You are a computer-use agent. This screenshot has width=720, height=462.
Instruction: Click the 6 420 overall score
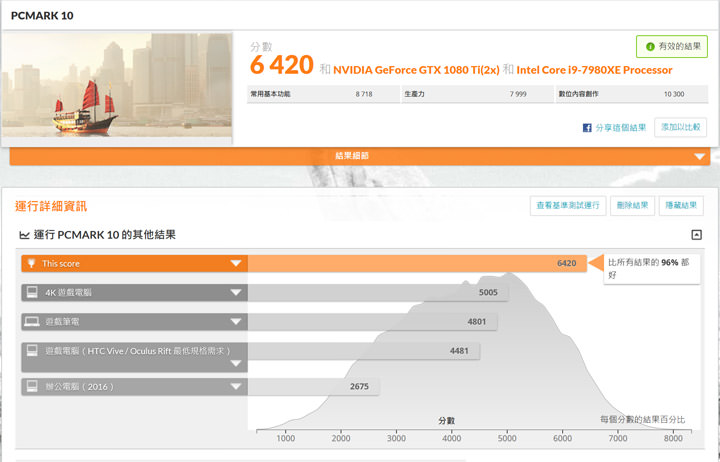click(x=281, y=65)
